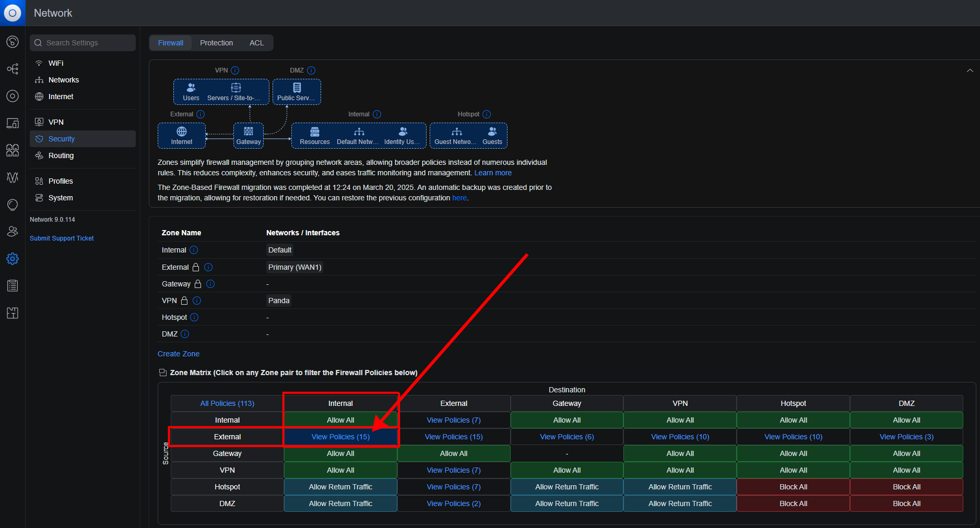Viewport: 980px width, 528px height.
Task: Toggle the info tooltip beside Hotspot zone
Action: (x=194, y=317)
